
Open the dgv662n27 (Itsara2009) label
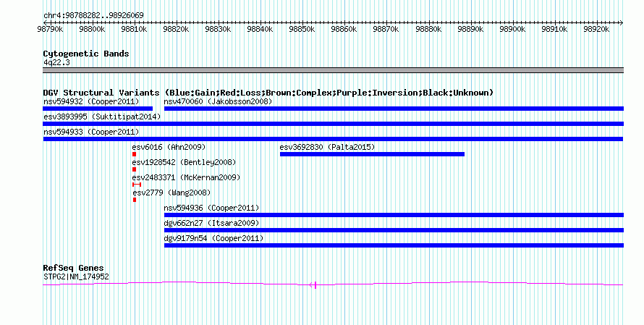pyautogui.click(x=211, y=223)
